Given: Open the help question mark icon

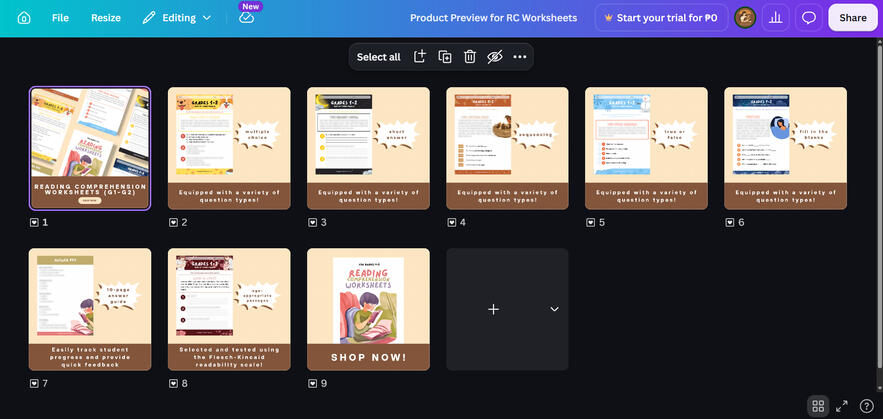Looking at the screenshot, I should tap(866, 405).
